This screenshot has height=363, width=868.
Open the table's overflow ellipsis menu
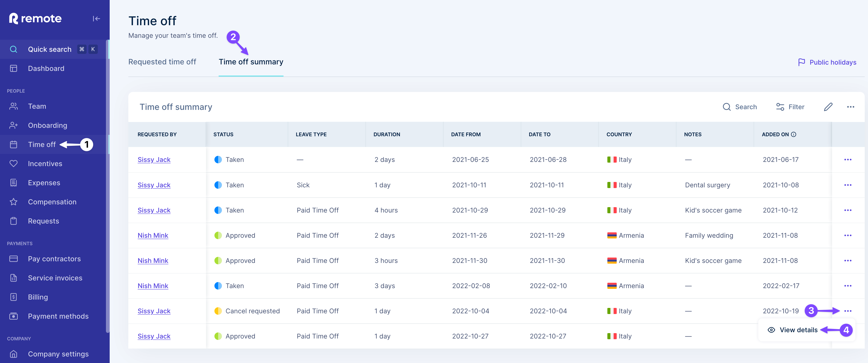click(851, 107)
